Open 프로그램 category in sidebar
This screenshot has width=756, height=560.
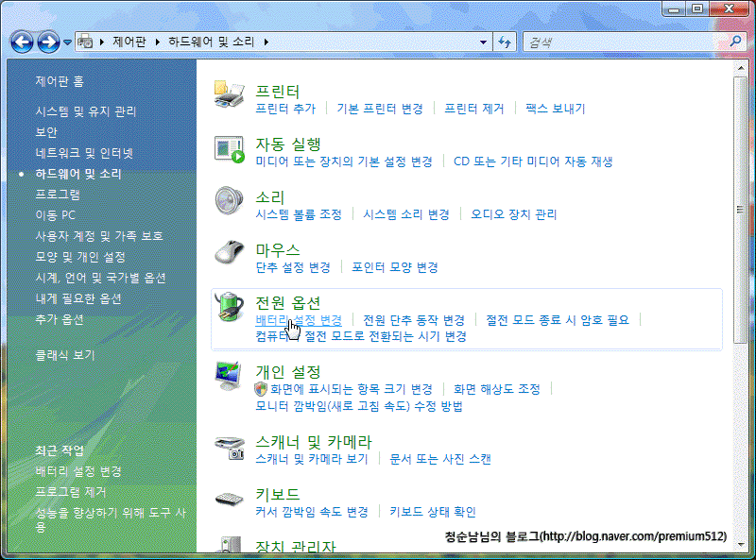[x=58, y=195]
